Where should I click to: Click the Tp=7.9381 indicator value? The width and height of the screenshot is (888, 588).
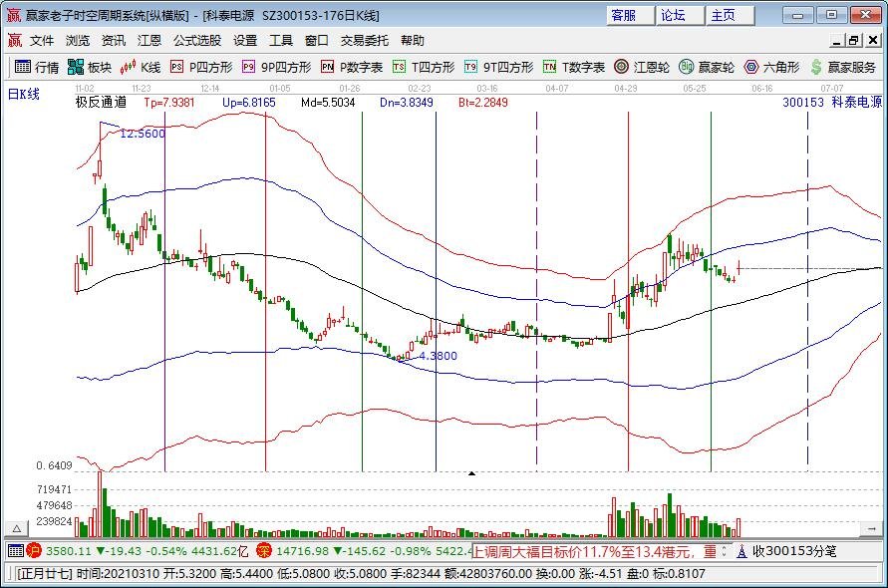click(x=168, y=103)
